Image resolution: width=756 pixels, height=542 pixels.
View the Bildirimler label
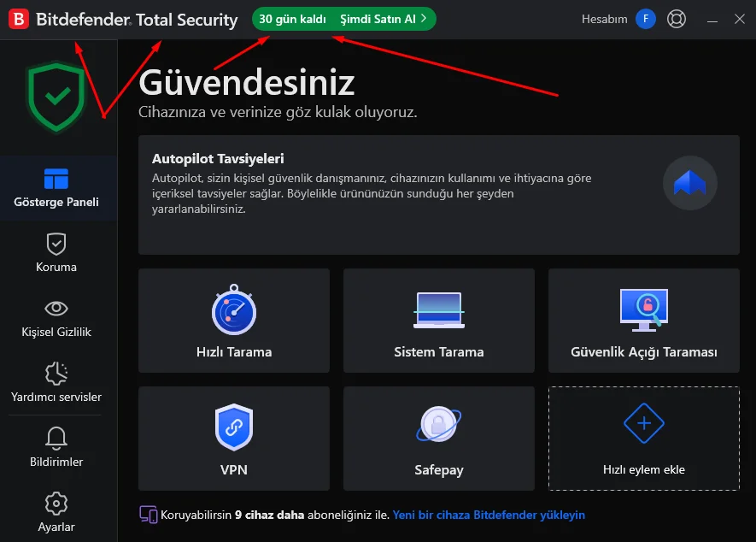[x=56, y=462]
